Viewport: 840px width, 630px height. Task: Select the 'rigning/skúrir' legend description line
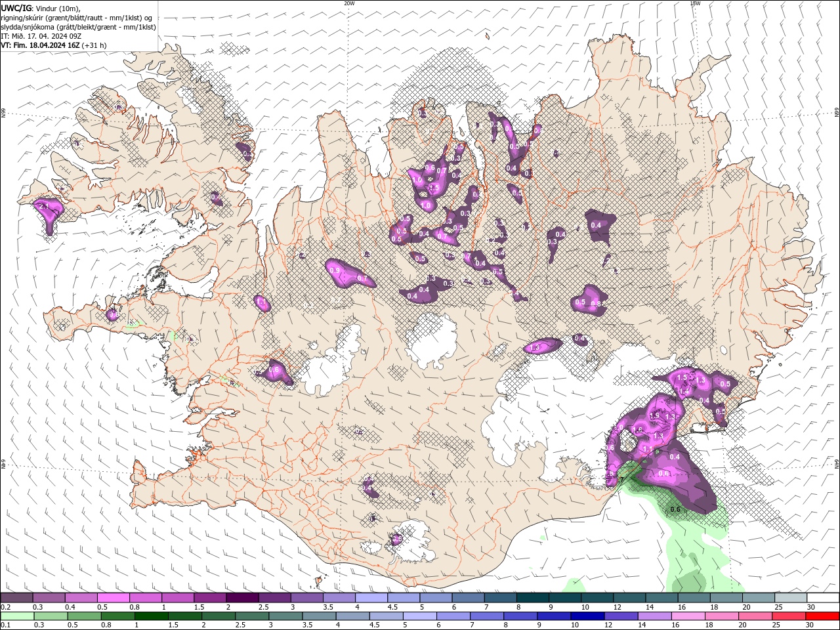click(77, 18)
